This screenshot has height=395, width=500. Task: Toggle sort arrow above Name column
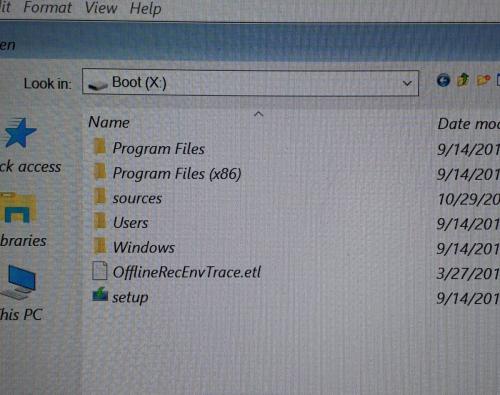coord(259,114)
